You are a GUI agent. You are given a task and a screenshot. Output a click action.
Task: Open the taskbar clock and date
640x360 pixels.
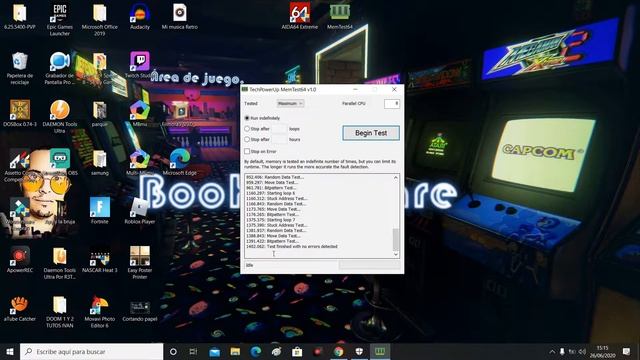pos(602,351)
